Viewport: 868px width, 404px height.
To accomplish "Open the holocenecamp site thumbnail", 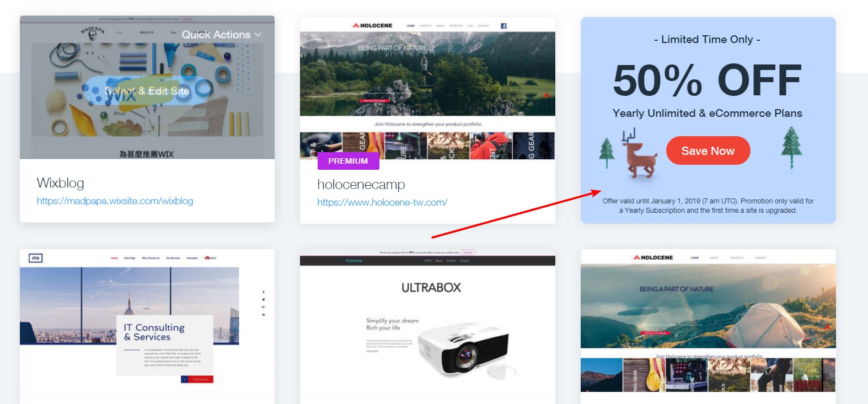I will pyautogui.click(x=427, y=88).
